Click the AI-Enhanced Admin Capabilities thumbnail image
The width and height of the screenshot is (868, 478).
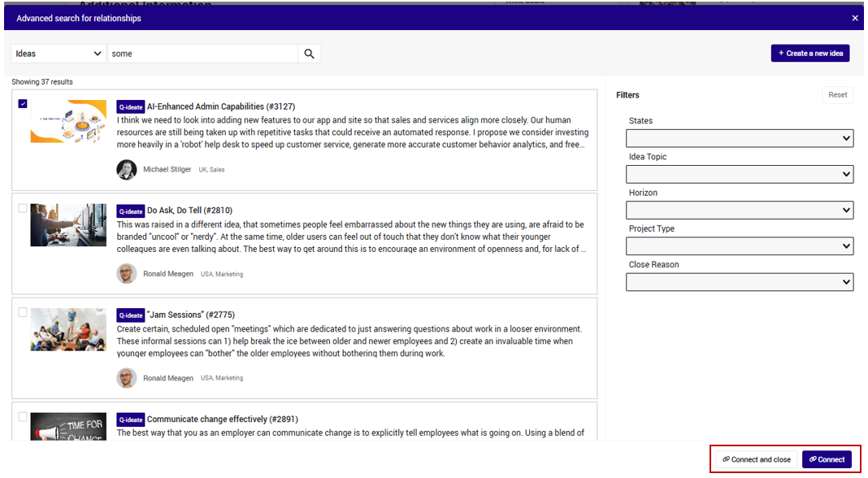click(x=68, y=121)
